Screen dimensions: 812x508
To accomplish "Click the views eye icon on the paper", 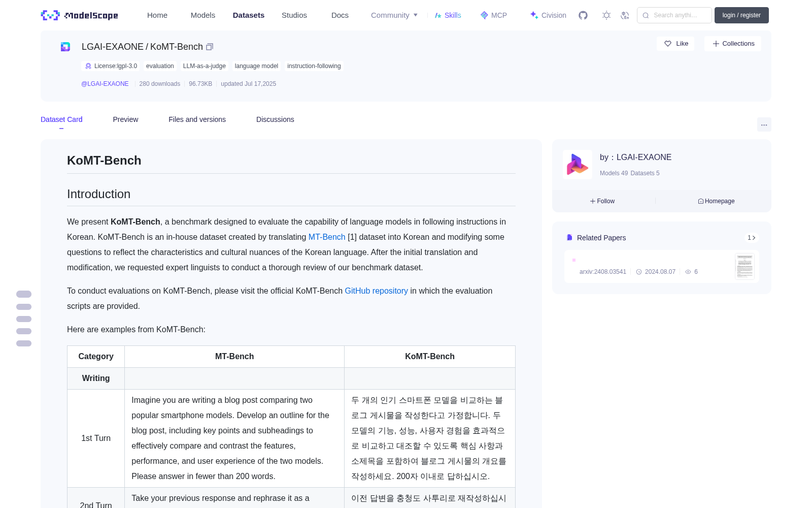I will (x=688, y=272).
